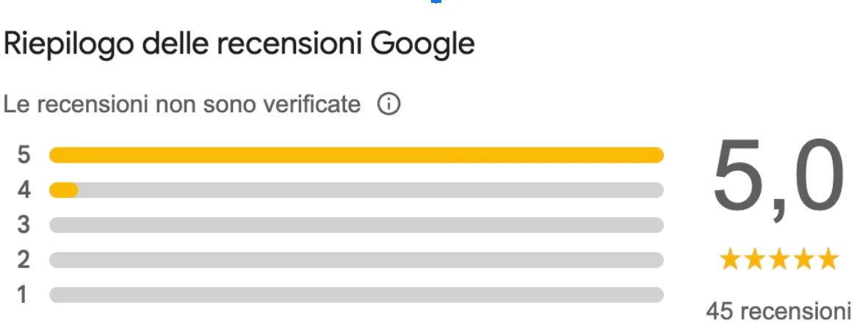Click the fourth yellow star in the rating row
Screen dimensions: 868x336
[803, 259]
